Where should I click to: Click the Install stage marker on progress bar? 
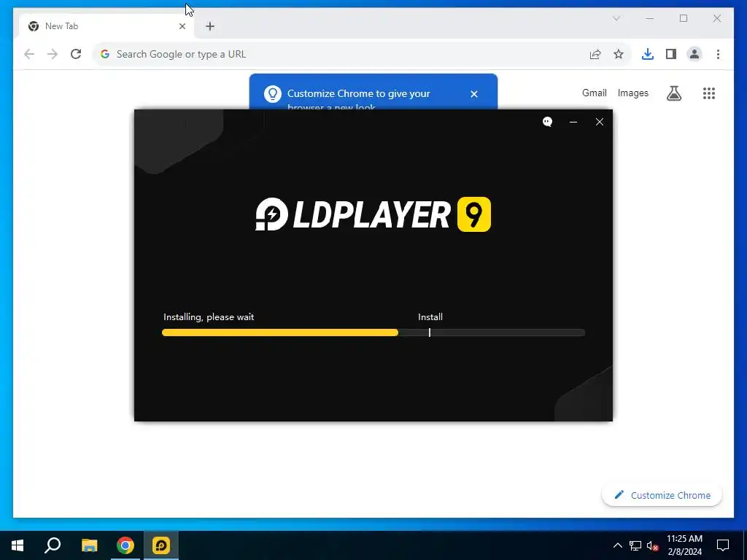(429, 332)
